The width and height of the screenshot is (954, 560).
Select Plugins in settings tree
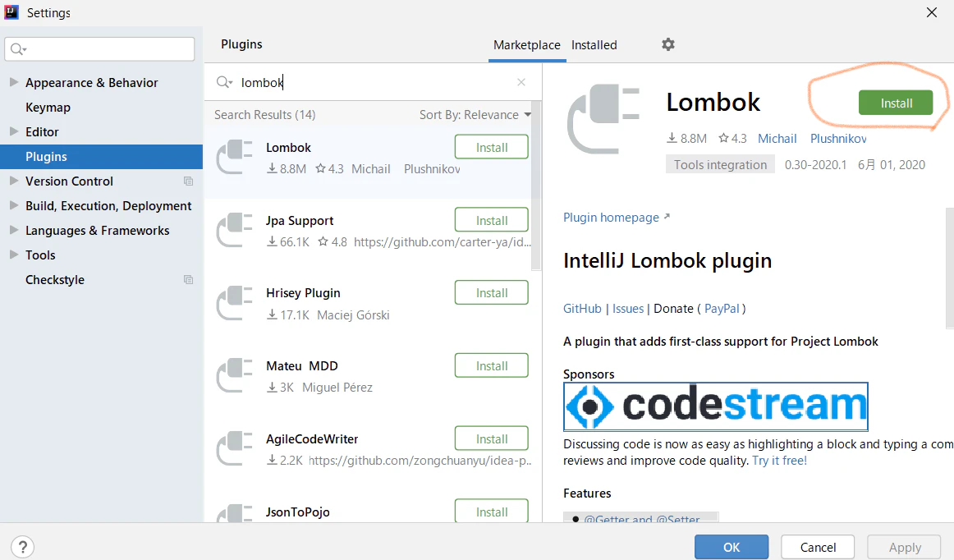[x=101, y=157]
